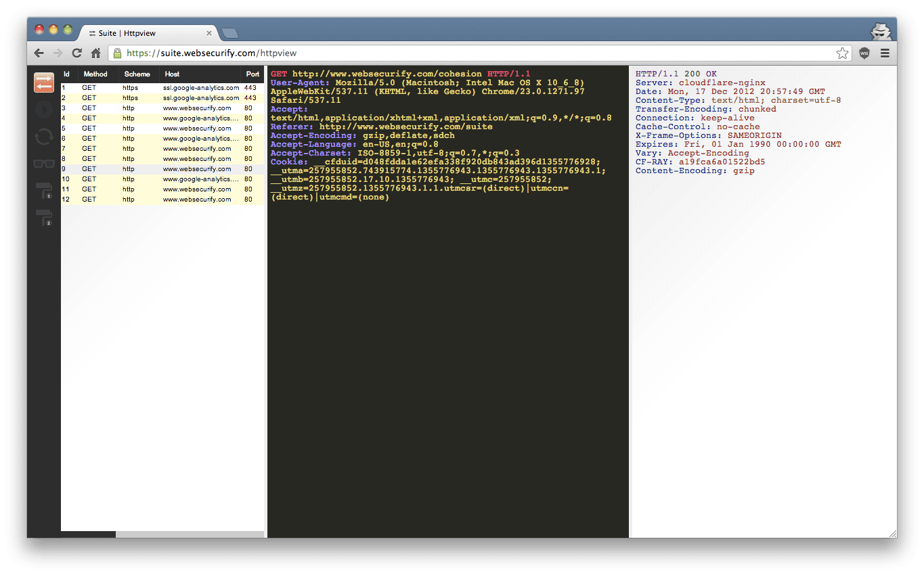924x575 pixels.
Task: Click the Referer request header
Action: pos(381,127)
